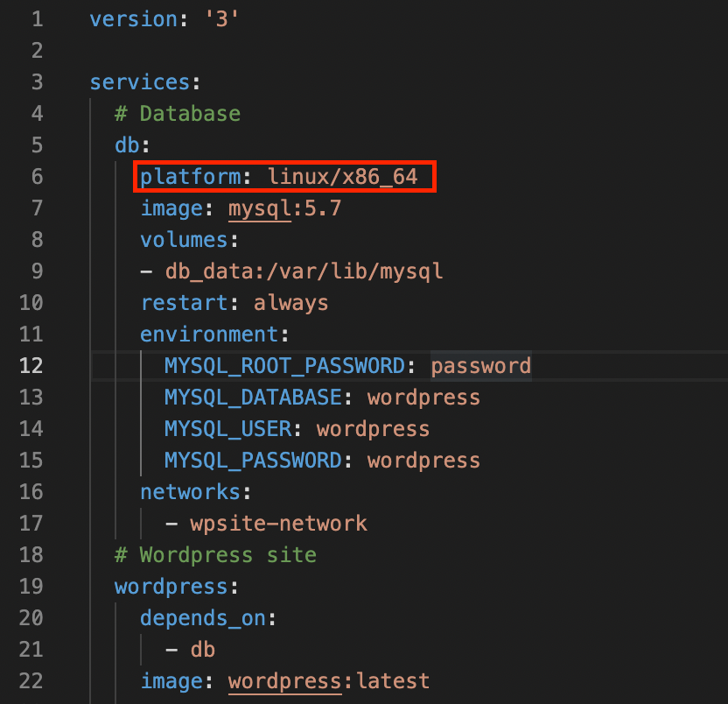Screen dimensions: 728x704
Task: Place cursor on the highlighted password value
Action: pyautogui.click(x=481, y=366)
